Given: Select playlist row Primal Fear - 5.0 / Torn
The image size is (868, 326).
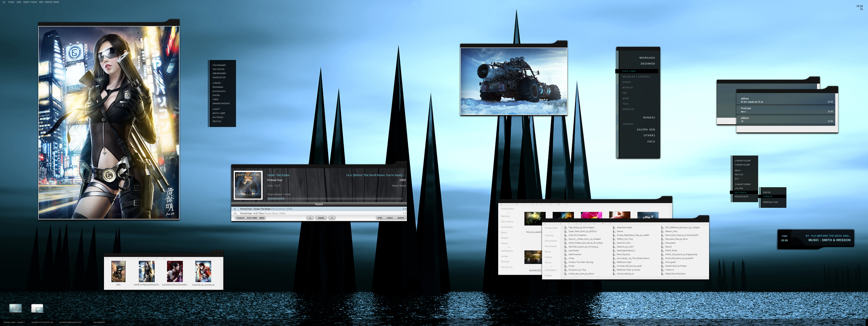Looking at the screenshot, I should [x=319, y=213].
